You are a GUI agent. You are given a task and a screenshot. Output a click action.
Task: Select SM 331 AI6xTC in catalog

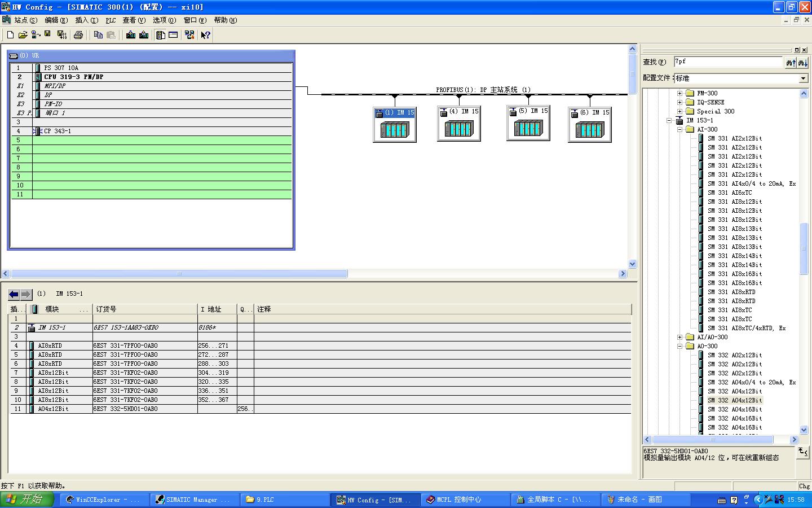click(730, 192)
